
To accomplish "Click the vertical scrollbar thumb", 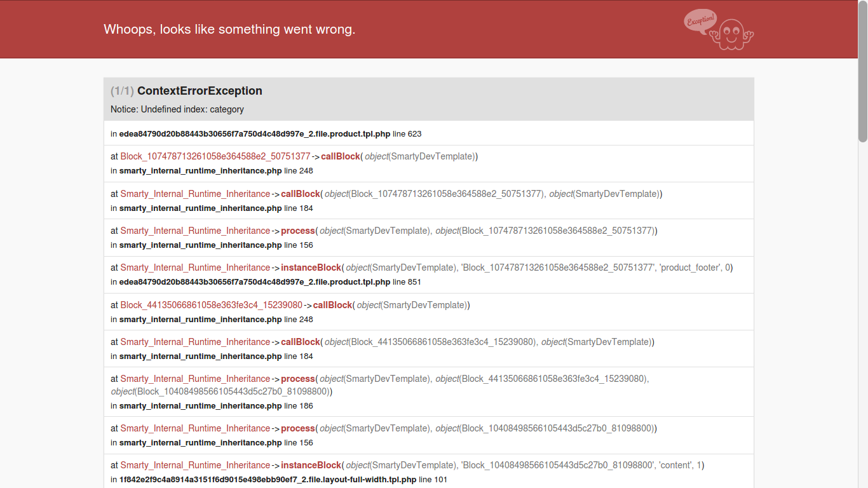I will (863, 72).
